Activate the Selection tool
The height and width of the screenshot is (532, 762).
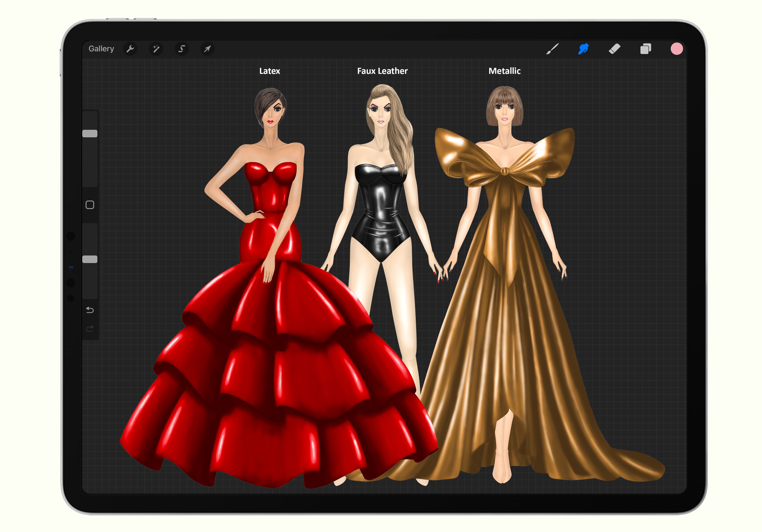182,49
